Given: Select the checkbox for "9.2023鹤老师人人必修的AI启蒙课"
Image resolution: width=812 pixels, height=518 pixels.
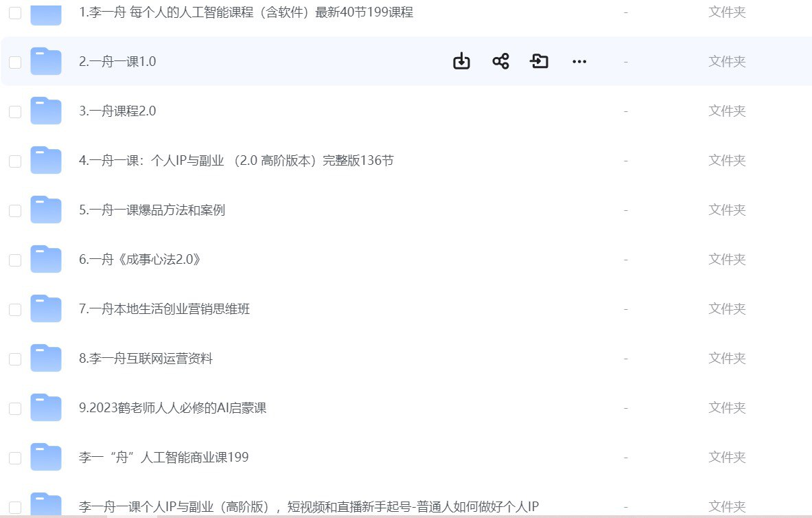Looking at the screenshot, I should 14,407.
